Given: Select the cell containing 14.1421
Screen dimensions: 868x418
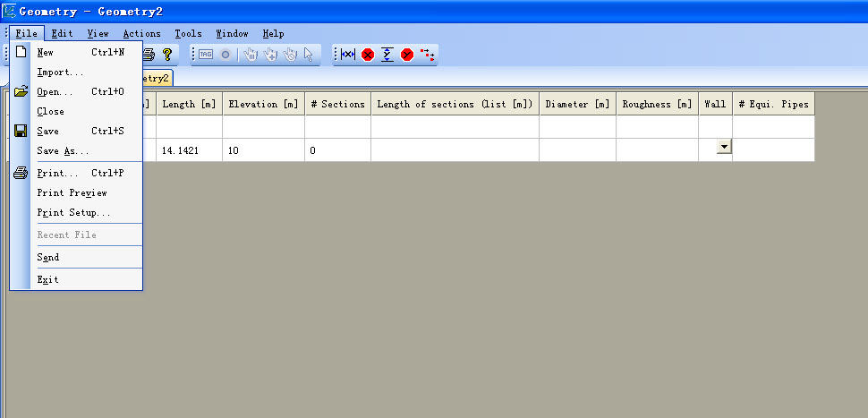Looking at the screenshot, I should pos(190,150).
